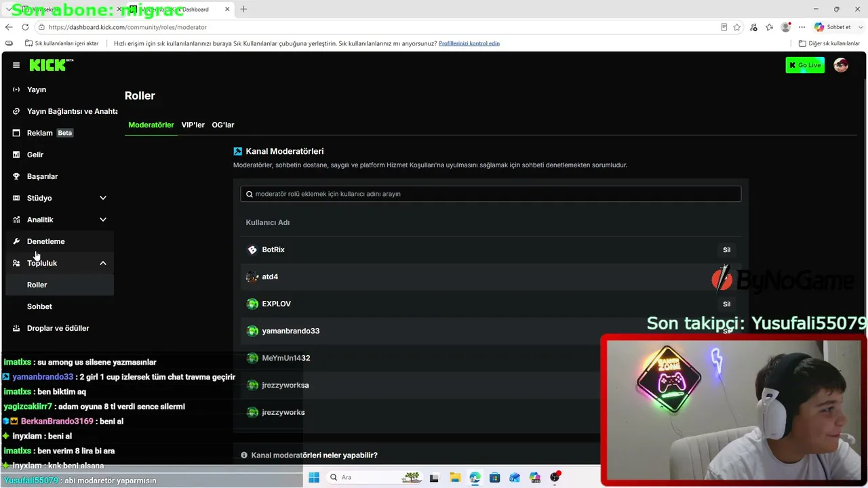This screenshot has width=868, height=488.
Task: Open File Explorer from the taskbar
Action: click(454, 477)
